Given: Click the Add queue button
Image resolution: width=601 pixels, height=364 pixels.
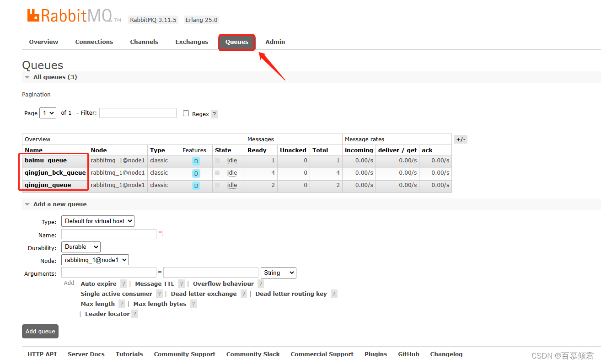Looking at the screenshot, I should click(40, 332).
